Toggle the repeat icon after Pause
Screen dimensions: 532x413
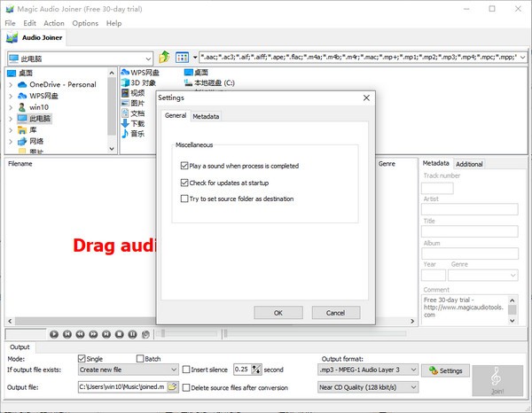click(x=145, y=334)
